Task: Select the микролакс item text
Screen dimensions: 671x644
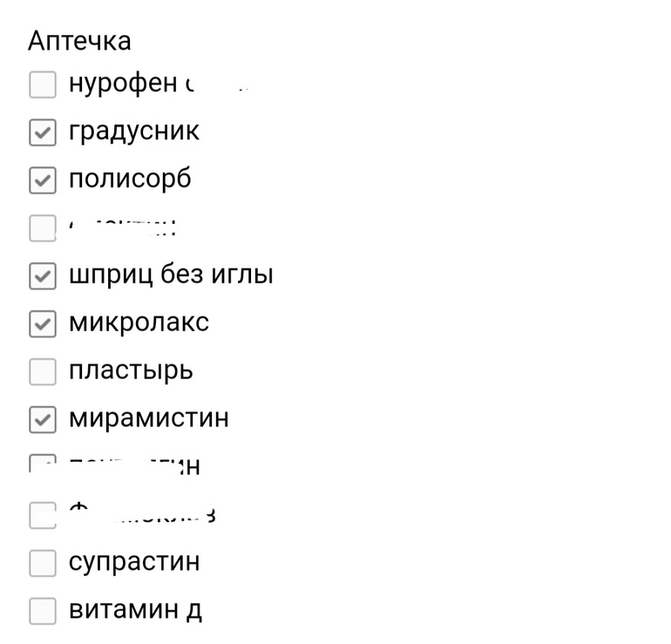Action: click(139, 322)
